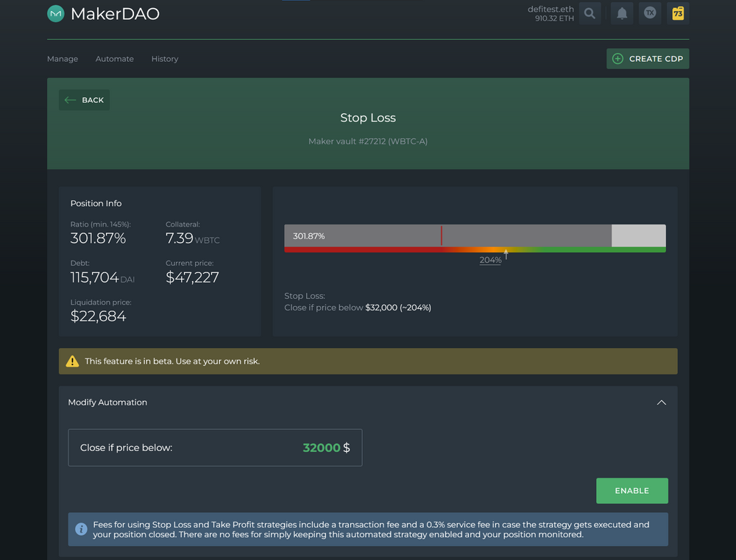
Task: Open the TX transactions icon
Action: click(x=650, y=13)
